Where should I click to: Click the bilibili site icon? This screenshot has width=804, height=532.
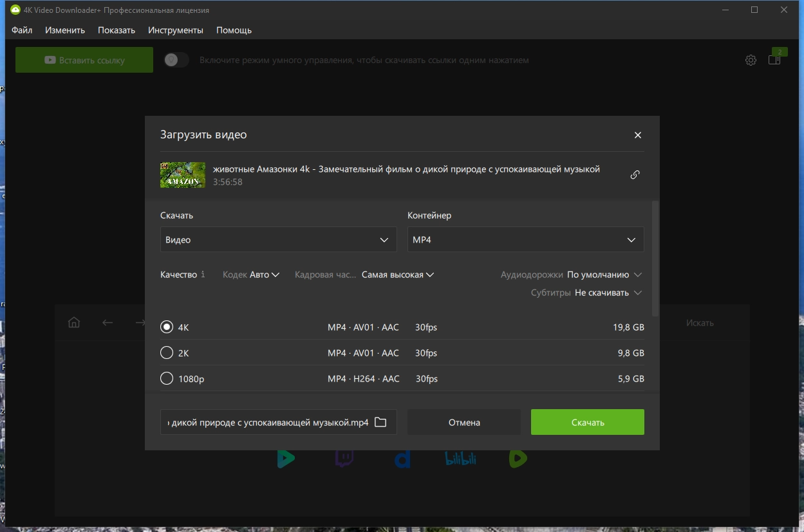(460, 459)
